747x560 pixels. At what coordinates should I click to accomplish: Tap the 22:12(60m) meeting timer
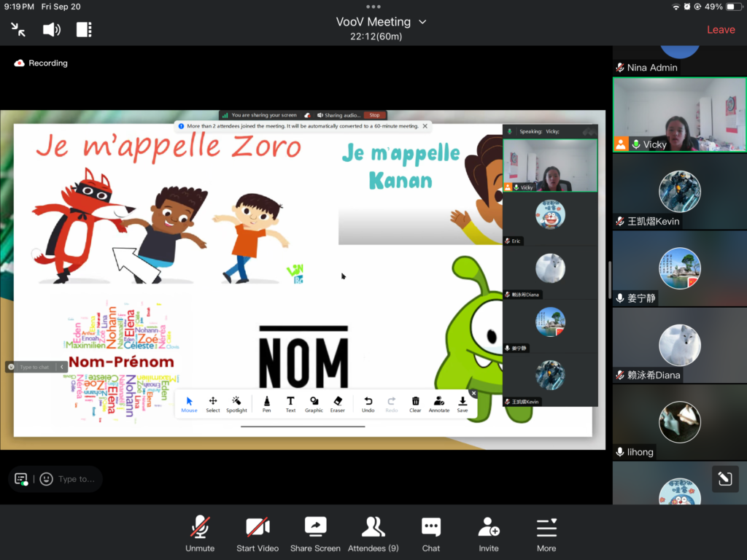(376, 36)
